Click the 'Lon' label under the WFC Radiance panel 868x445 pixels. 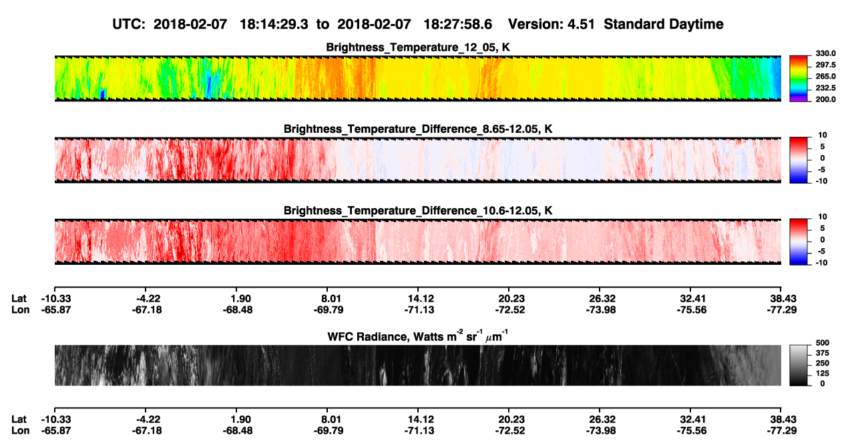click(x=20, y=430)
